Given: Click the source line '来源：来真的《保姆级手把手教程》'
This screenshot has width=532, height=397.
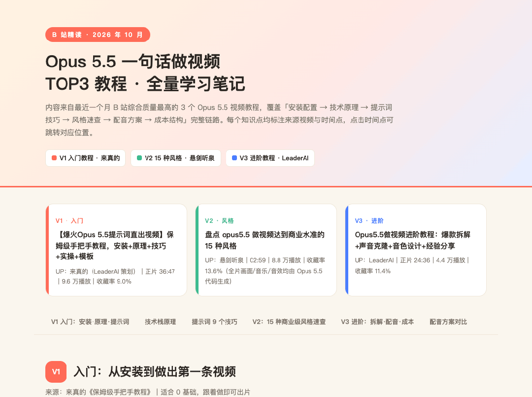Looking at the screenshot, I should (x=148, y=392).
